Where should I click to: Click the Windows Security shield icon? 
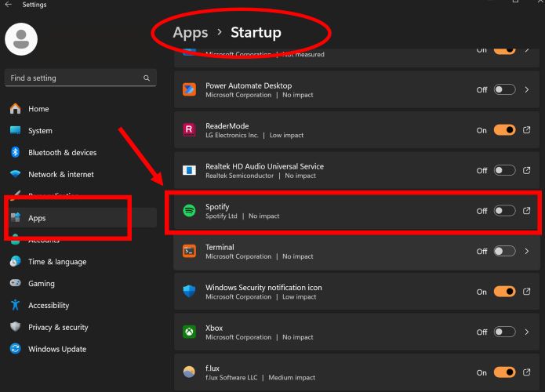[189, 292]
